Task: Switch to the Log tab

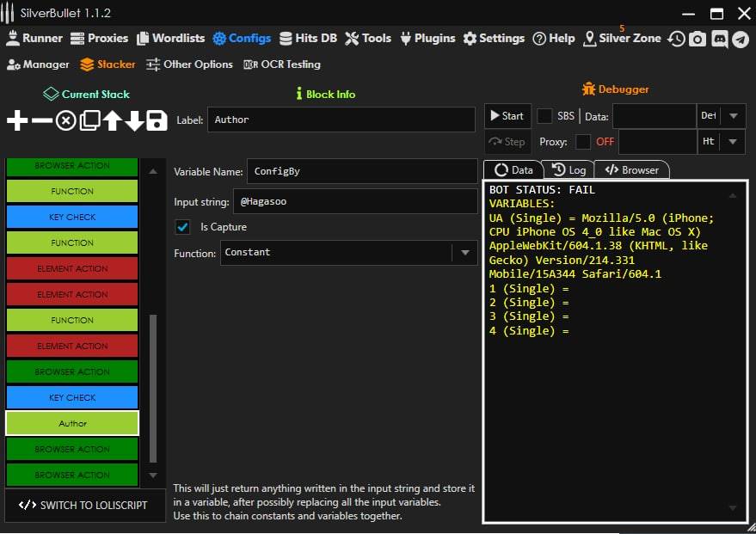Action: (x=568, y=170)
